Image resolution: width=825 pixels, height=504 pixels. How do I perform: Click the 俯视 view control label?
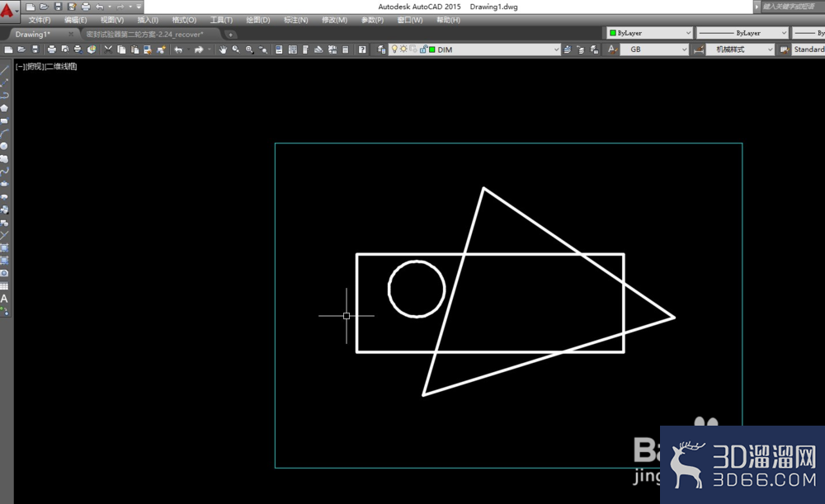pyautogui.click(x=34, y=66)
